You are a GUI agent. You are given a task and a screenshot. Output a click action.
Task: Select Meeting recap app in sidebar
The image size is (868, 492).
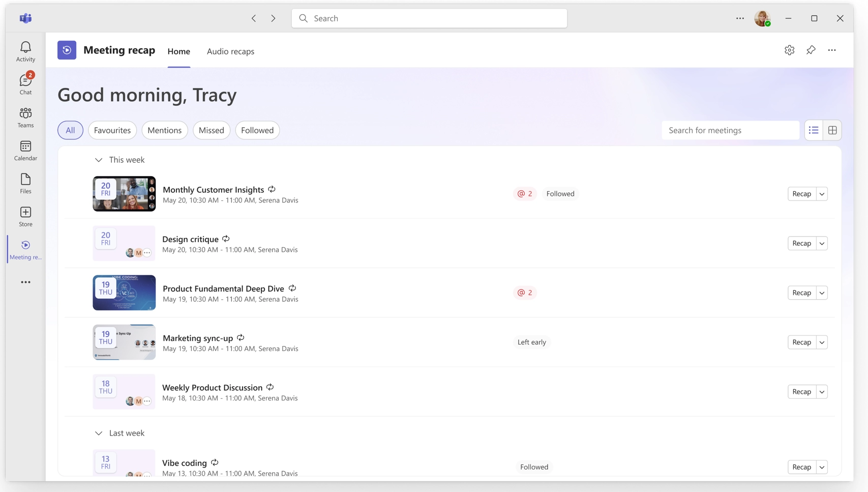coord(25,249)
